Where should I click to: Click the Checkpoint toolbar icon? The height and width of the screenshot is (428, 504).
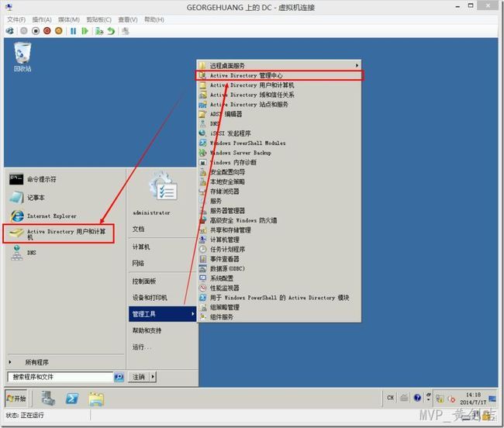(99, 31)
